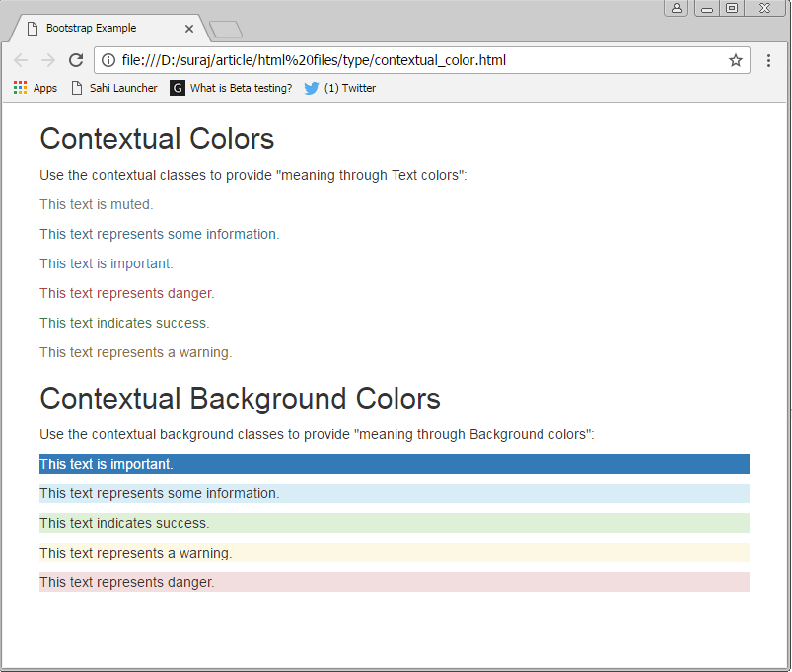Open the Apps grid shortcut
Screen dimensions: 792x672
tap(35, 88)
